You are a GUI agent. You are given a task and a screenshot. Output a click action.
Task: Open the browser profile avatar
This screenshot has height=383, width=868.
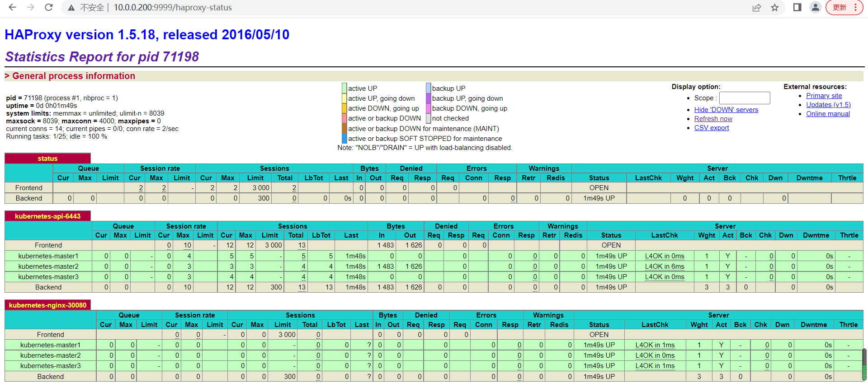tap(816, 7)
